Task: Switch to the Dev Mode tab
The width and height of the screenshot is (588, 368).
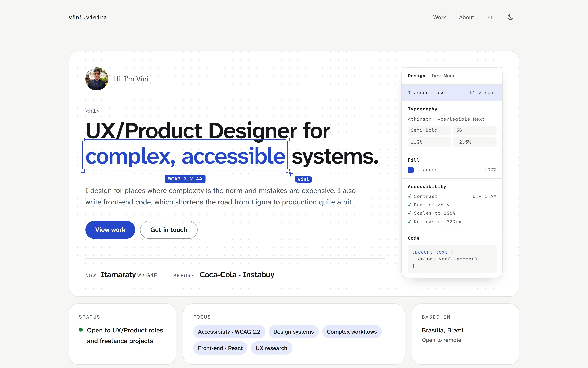Action: [444, 76]
